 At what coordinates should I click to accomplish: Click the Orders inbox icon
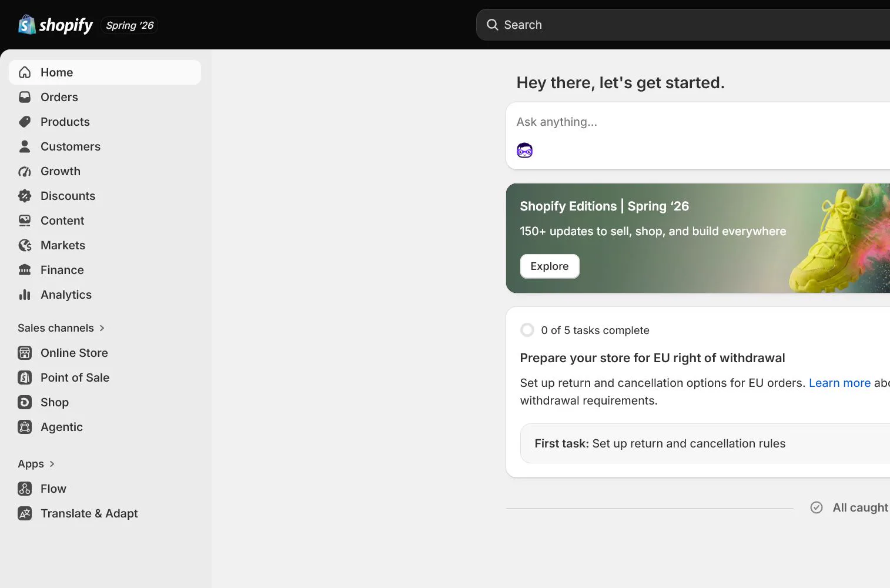(x=25, y=97)
